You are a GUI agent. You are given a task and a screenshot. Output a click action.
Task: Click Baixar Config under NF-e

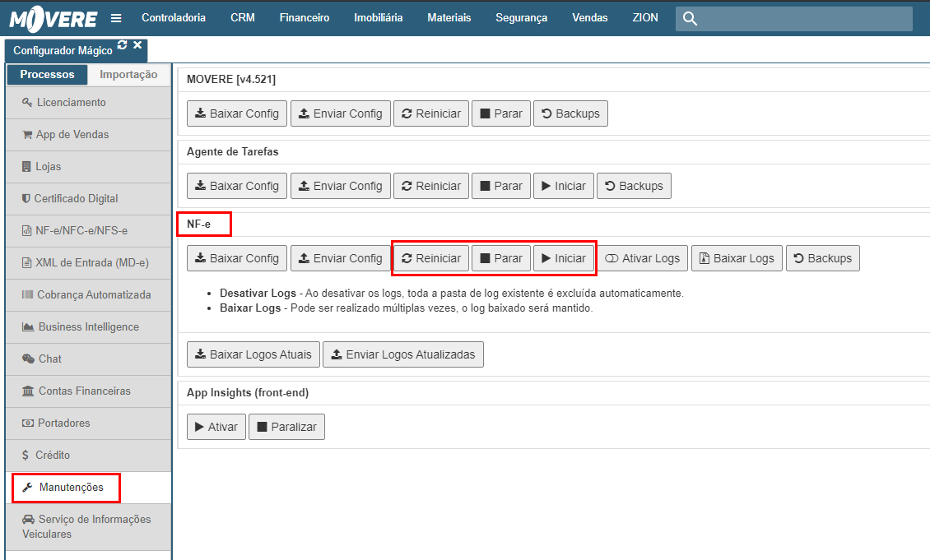237,258
